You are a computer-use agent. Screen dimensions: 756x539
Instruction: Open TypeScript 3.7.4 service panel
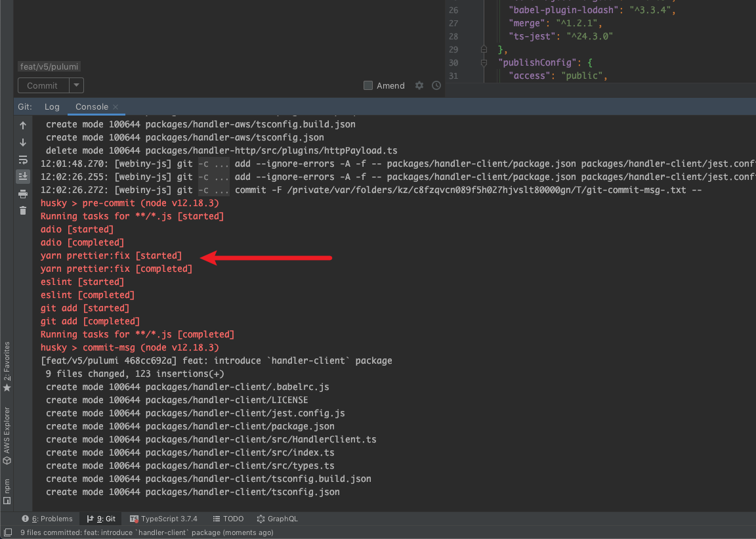tap(164, 519)
